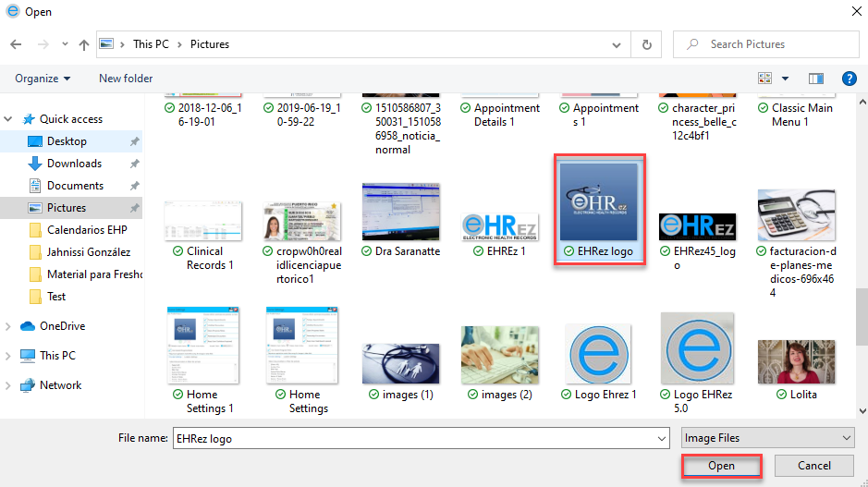Image resolution: width=868 pixels, height=487 pixels.
Task: Expand the address bar history dropdown
Action: (617, 45)
